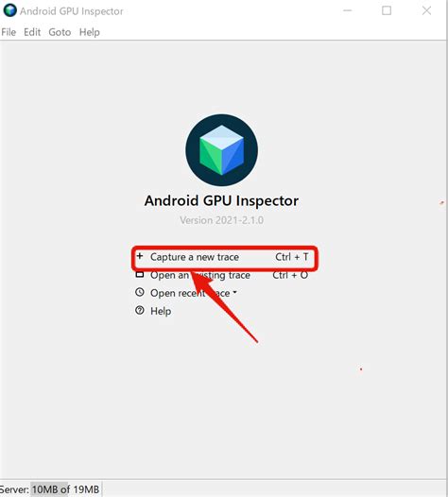This screenshot has width=448, height=497.
Task: Open the Edit menu
Action: tap(32, 32)
